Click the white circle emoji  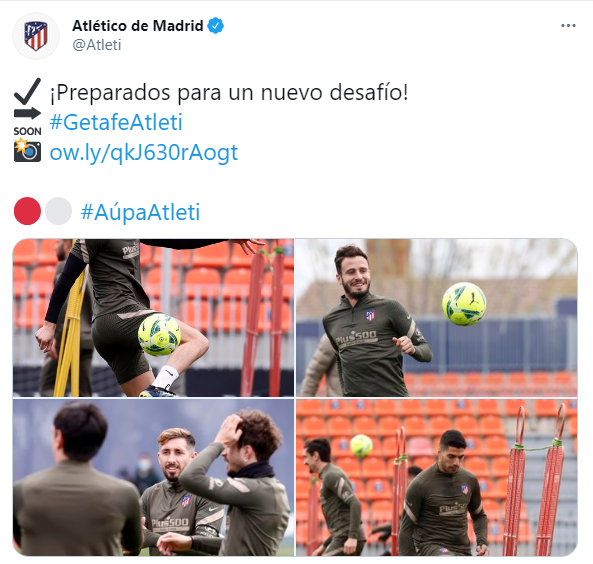(x=58, y=211)
